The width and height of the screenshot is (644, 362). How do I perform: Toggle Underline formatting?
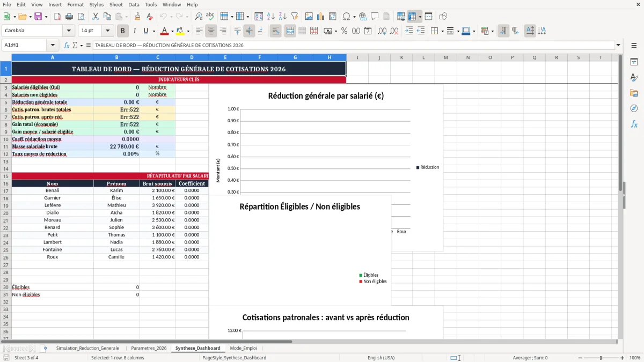pos(145,31)
